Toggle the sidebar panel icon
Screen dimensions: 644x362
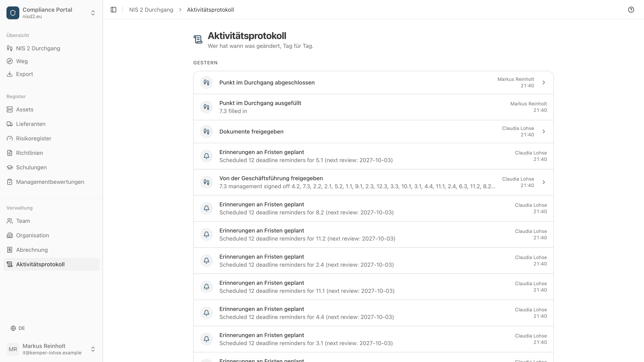pos(114,9)
